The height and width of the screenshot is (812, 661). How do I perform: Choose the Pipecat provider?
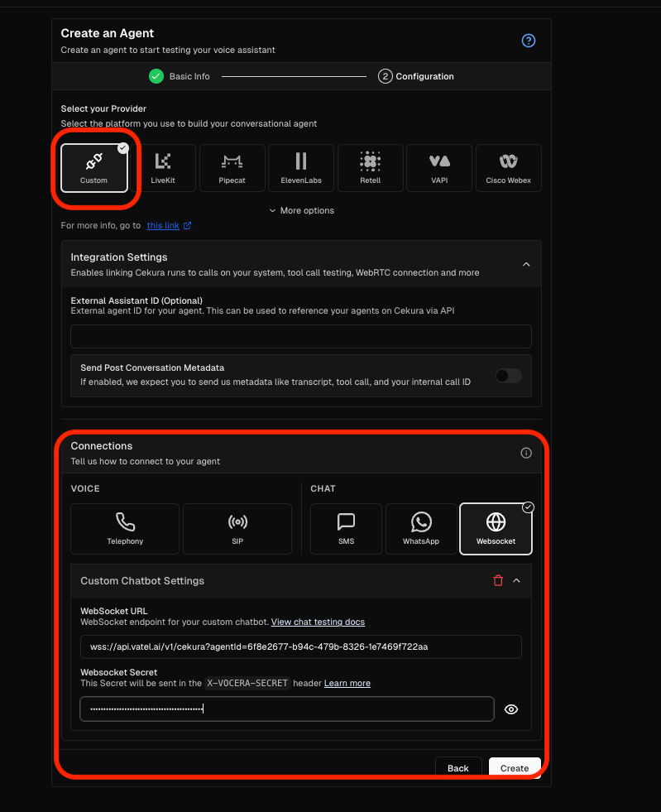click(x=232, y=168)
